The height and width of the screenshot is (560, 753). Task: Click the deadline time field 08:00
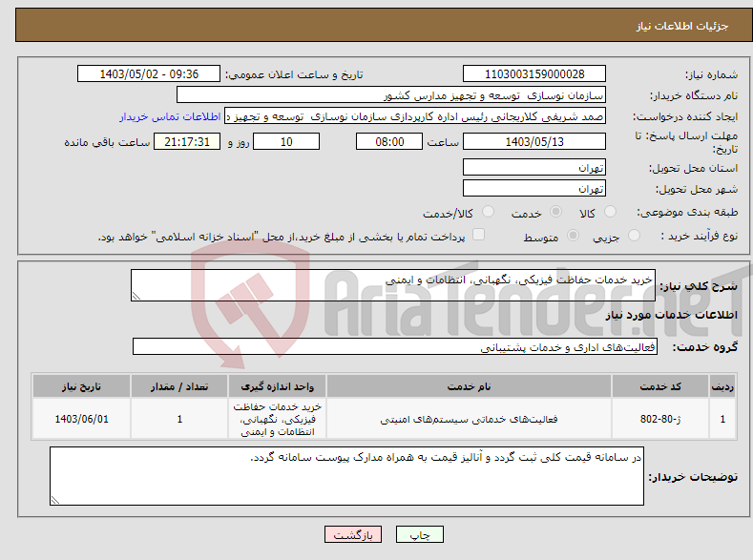pos(389,141)
